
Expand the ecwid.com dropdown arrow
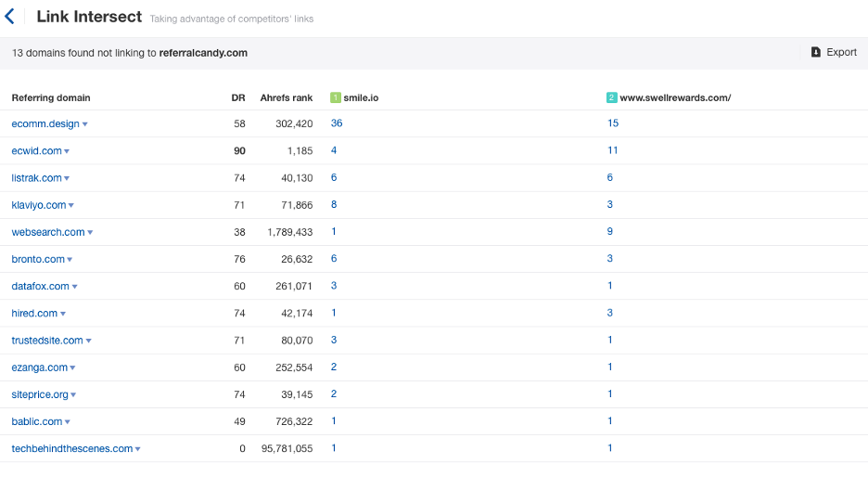click(67, 151)
